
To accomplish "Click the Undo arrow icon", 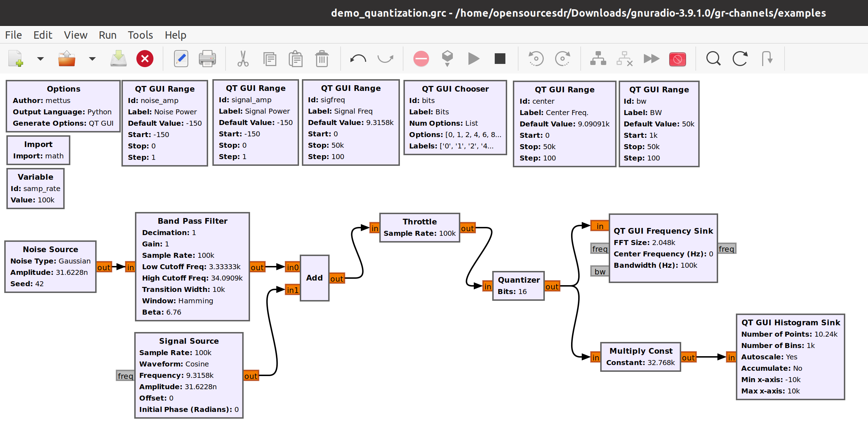I will 358,59.
